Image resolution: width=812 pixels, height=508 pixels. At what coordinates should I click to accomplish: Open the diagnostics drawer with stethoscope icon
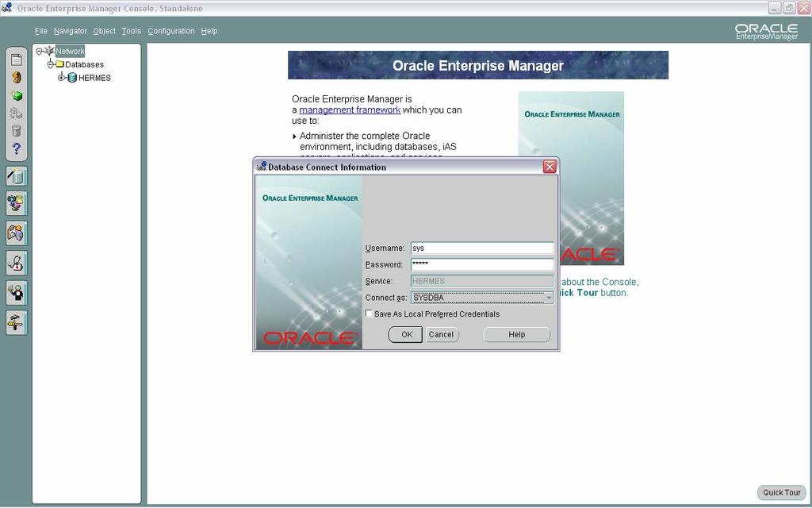(x=17, y=263)
